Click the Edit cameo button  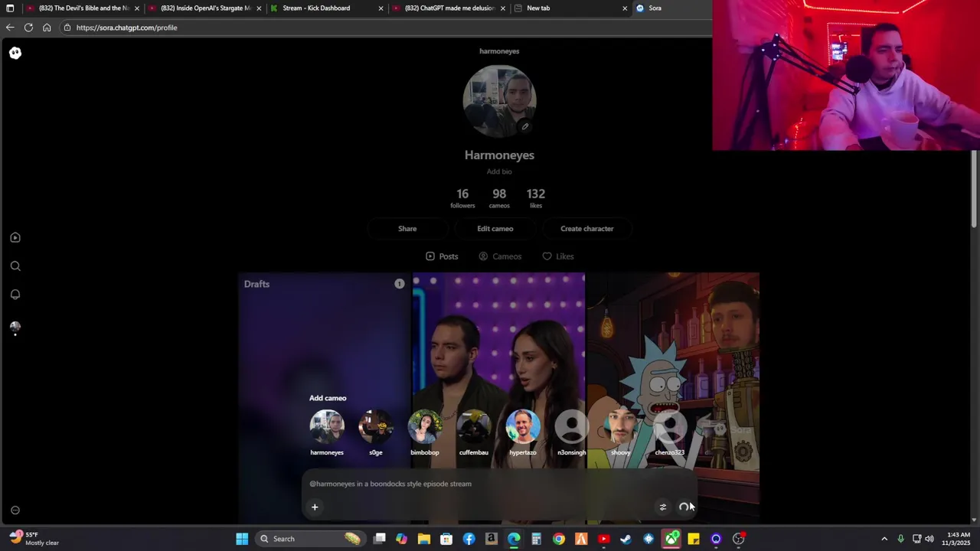click(495, 229)
